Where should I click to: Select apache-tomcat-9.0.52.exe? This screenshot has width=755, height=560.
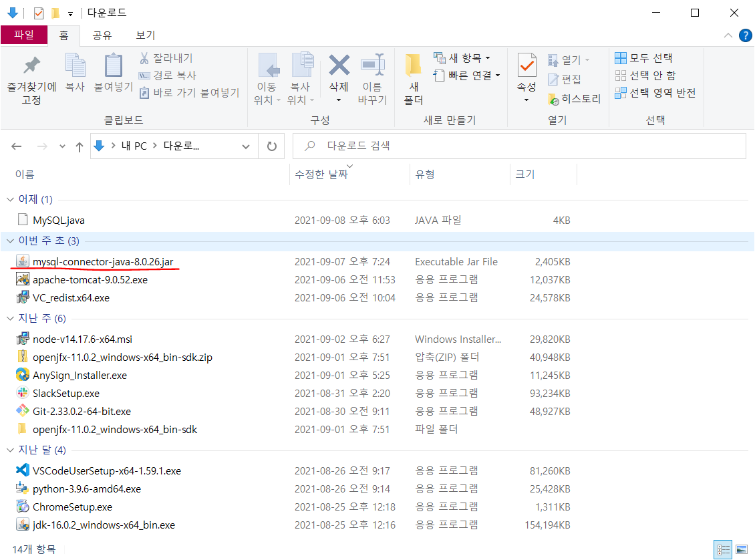90,280
